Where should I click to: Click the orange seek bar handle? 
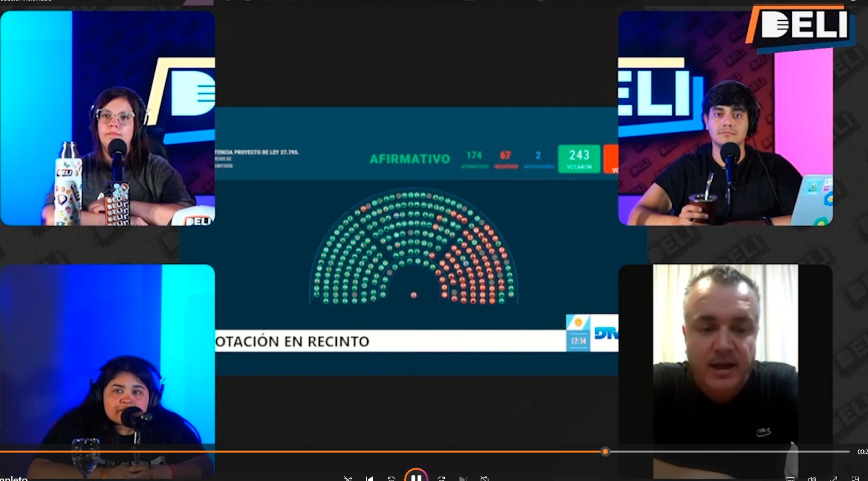point(605,452)
